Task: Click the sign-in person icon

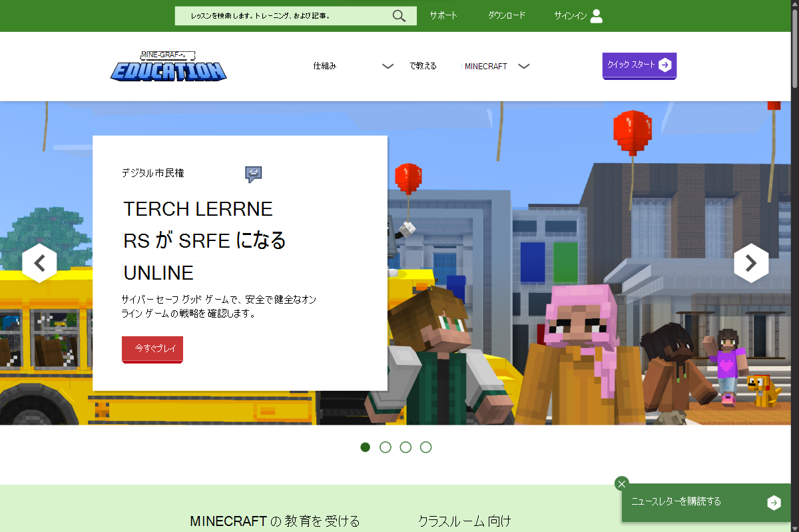Action: point(597,16)
